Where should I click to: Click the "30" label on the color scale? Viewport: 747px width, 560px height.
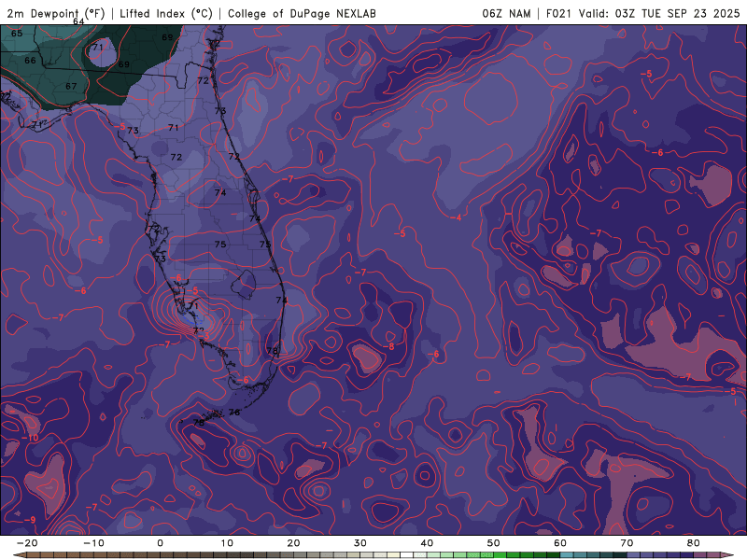(x=360, y=543)
